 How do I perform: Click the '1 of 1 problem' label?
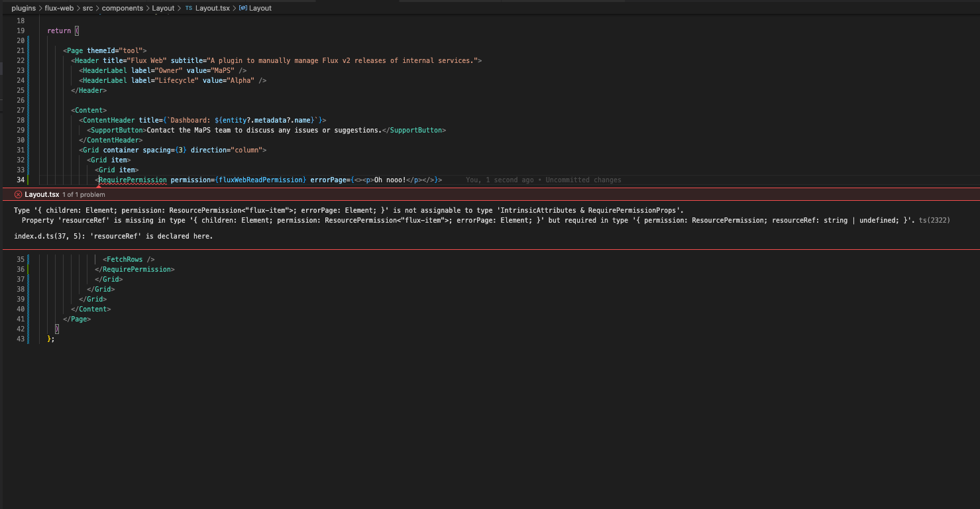coord(82,194)
